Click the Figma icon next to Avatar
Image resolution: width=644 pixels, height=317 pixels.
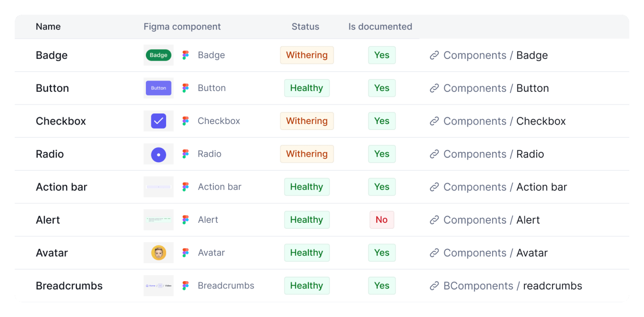click(185, 253)
